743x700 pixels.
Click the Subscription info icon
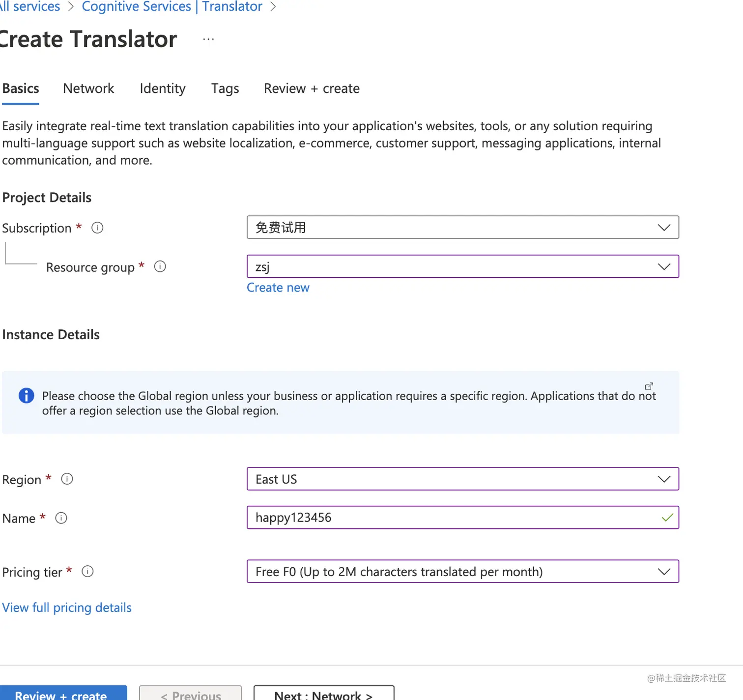(x=97, y=228)
